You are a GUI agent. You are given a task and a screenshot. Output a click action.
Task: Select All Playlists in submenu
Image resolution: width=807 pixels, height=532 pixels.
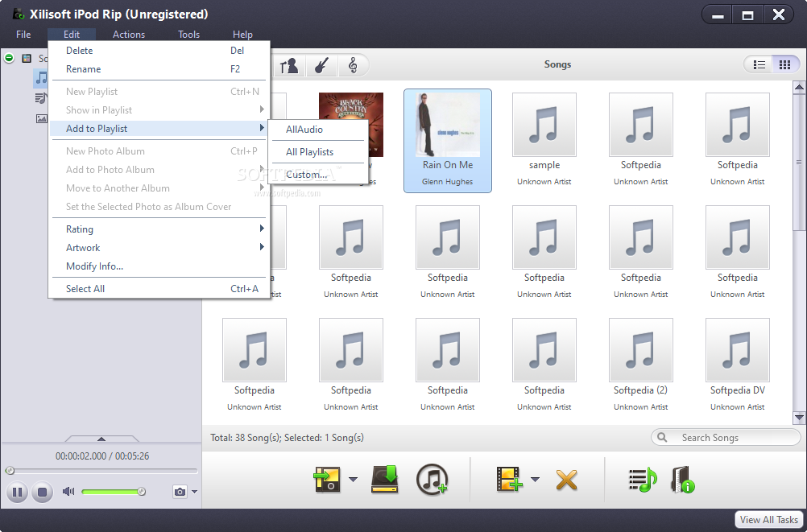click(318, 152)
